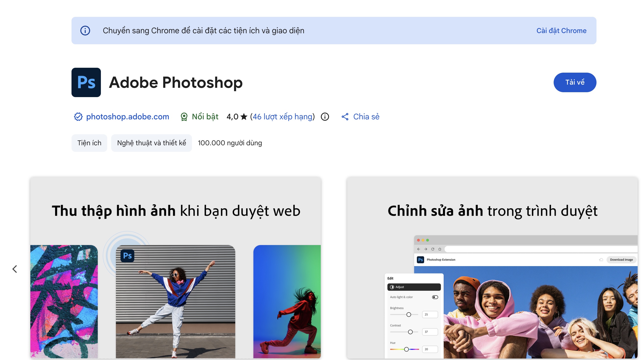
Task: Open the Cài đặt Chrome link
Action: pyautogui.click(x=561, y=31)
